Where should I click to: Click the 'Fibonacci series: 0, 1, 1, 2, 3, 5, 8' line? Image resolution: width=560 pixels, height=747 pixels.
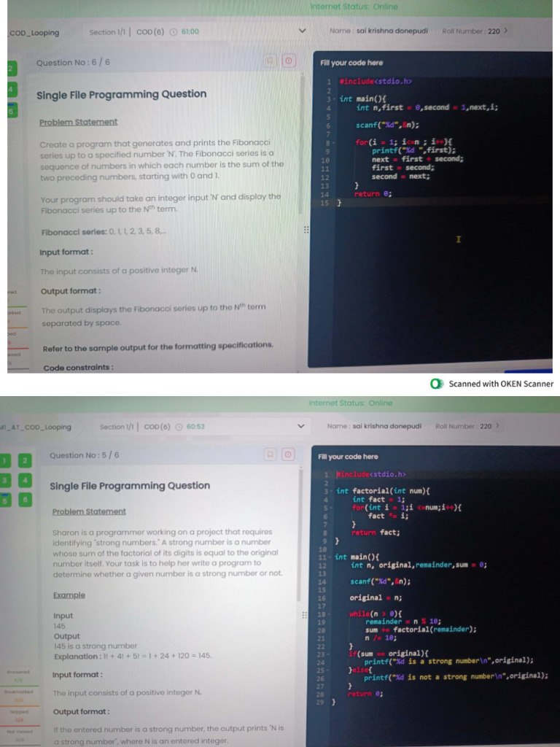point(104,232)
